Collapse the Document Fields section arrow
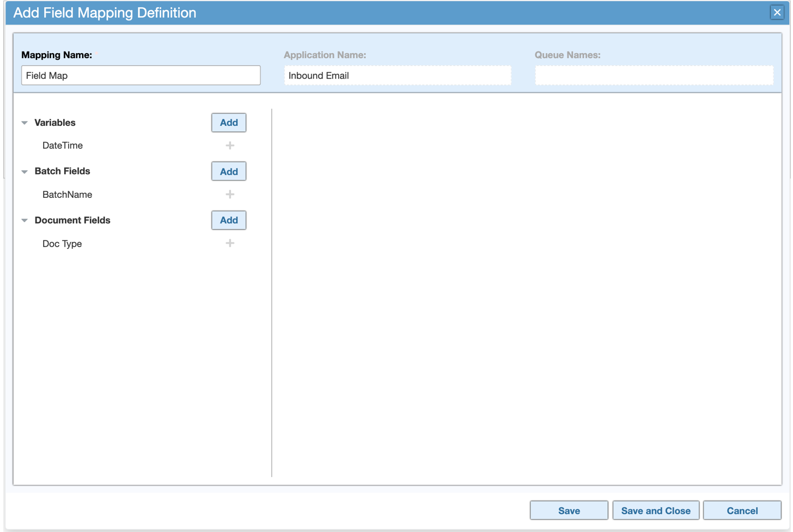Viewport: 793px width, 532px height. 24,221
